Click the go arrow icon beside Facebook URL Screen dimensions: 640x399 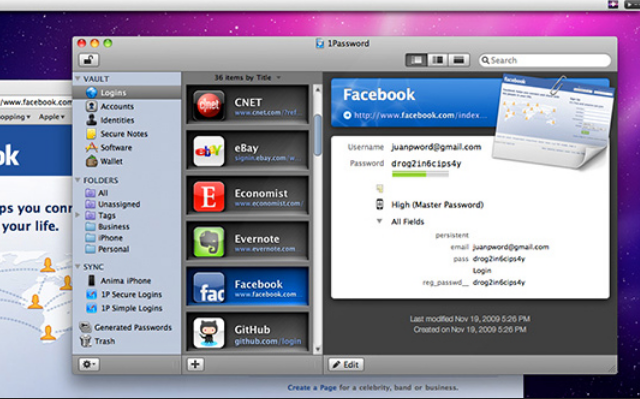pos(347,115)
